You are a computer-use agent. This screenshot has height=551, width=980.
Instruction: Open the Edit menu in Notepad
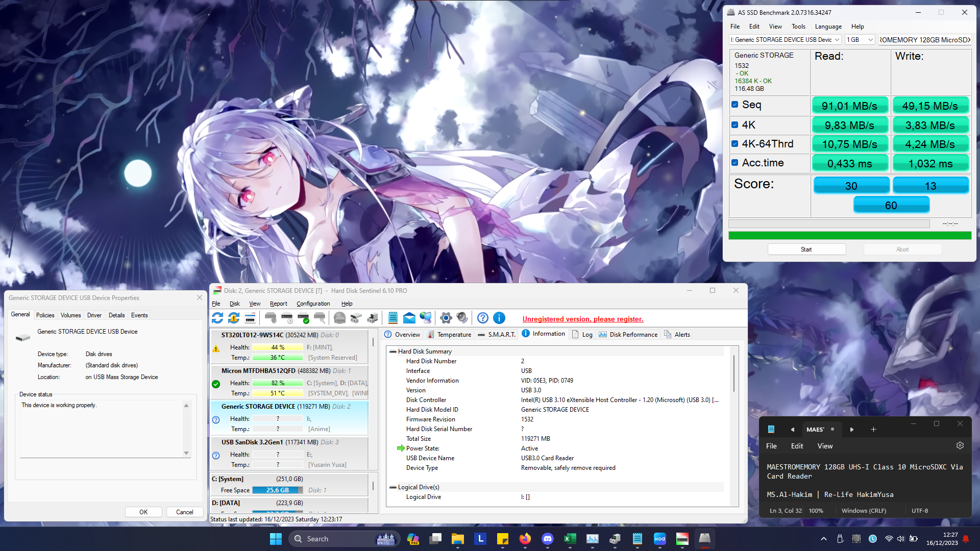[x=797, y=446]
